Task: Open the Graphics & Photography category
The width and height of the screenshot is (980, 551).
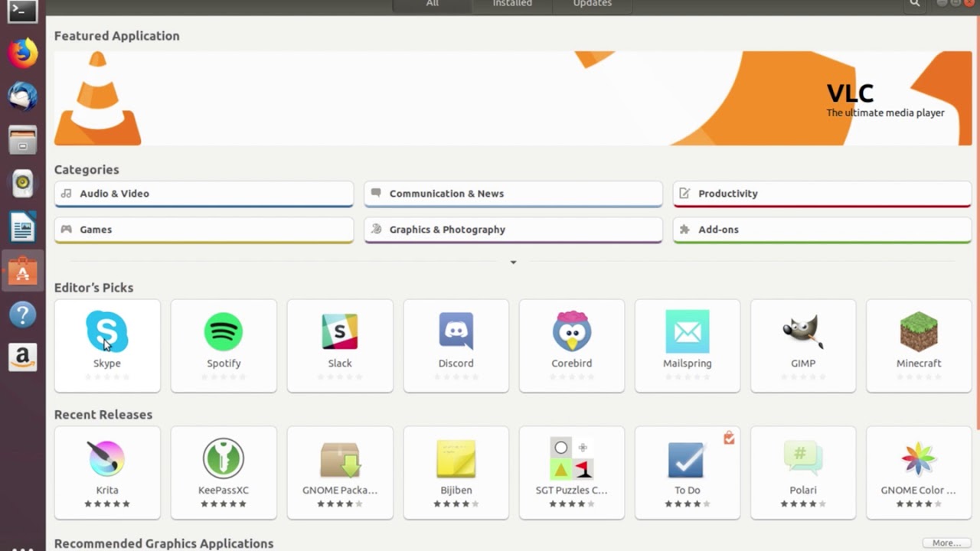Action: [x=513, y=230]
